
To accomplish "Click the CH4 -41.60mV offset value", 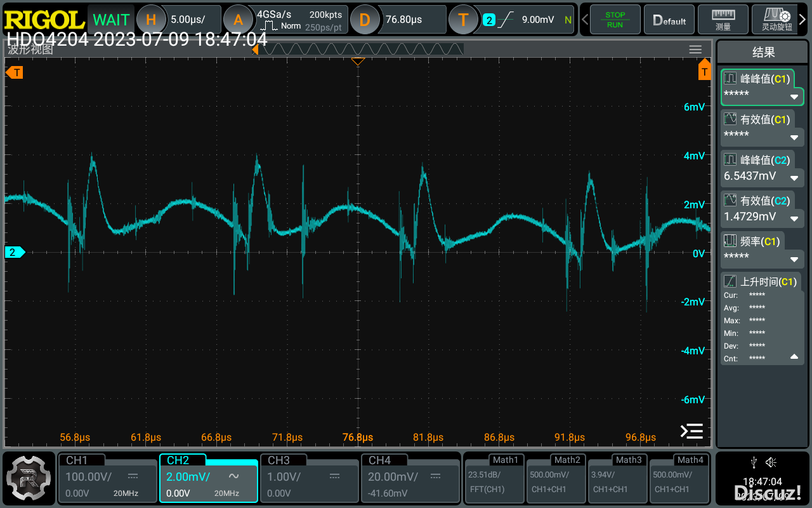I will [389, 493].
